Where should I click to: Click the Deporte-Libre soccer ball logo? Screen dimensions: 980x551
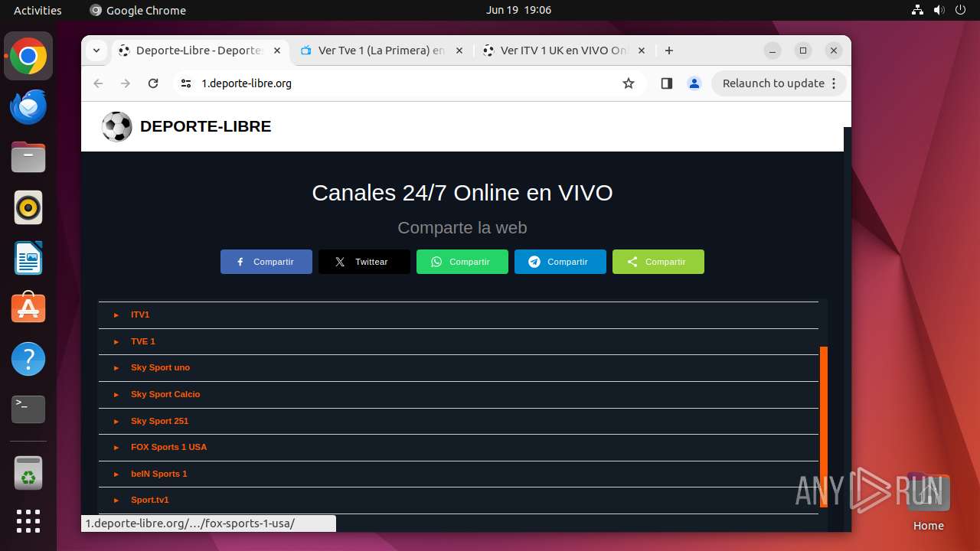(117, 127)
